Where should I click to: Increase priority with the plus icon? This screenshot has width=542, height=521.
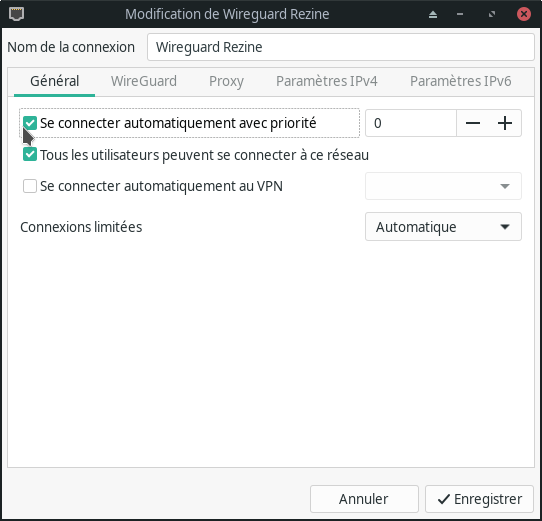click(x=505, y=123)
